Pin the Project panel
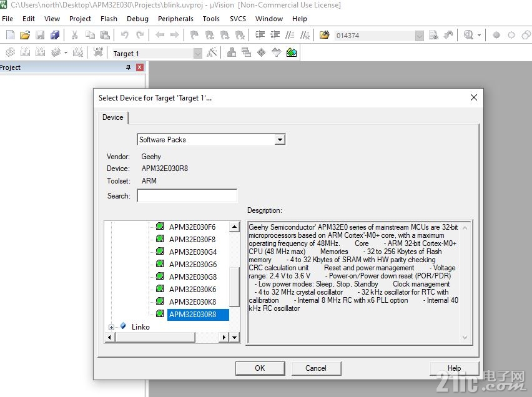The height and width of the screenshot is (397, 532). pyautogui.click(x=128, y=67)
